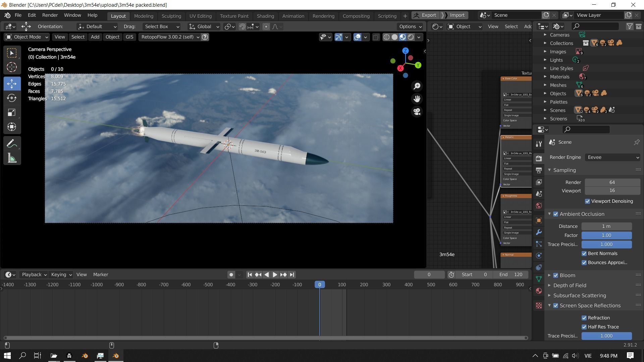Click the Export button
Viewport: 644px width, 362px height.
(425, 15)
